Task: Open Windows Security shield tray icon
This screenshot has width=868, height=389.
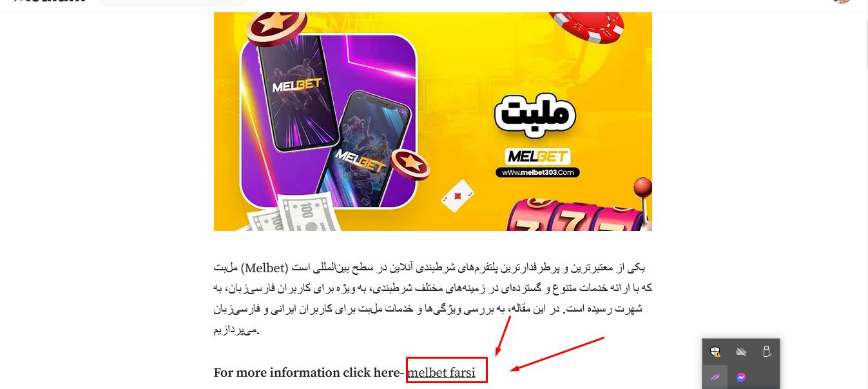Action: [x=715, y=352]
